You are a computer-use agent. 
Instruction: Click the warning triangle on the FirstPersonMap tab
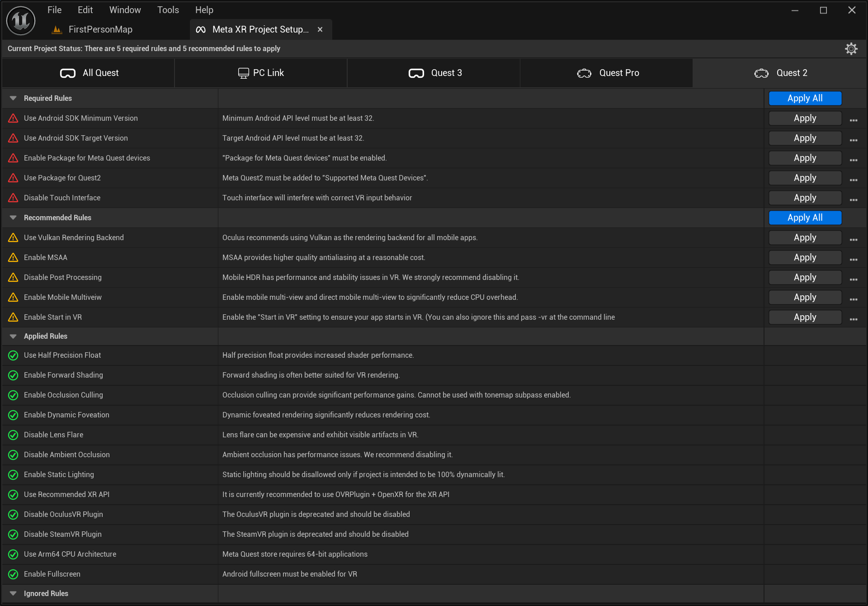pos(57,29)
